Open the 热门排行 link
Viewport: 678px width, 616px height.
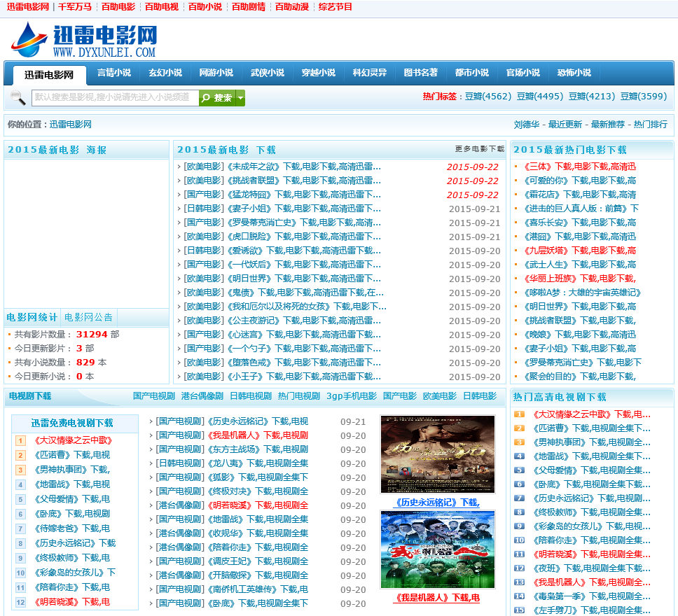(x=650, y=125)
